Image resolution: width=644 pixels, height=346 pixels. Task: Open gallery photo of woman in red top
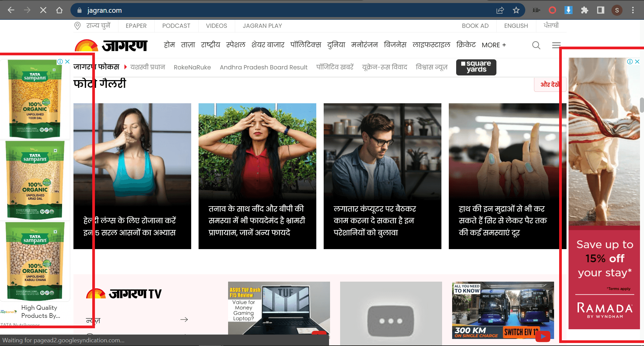point(257,176)
